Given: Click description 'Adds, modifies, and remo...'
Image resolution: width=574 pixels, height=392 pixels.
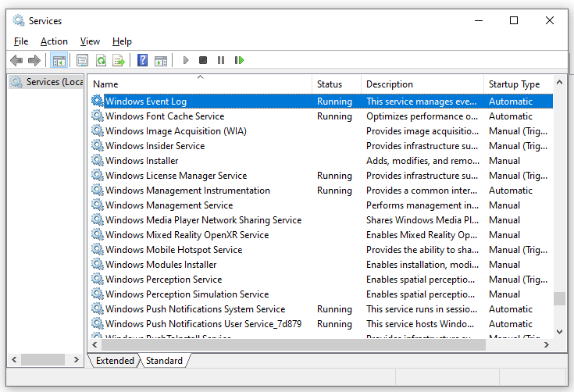Looking at the screenshot, I should [422, 161].
